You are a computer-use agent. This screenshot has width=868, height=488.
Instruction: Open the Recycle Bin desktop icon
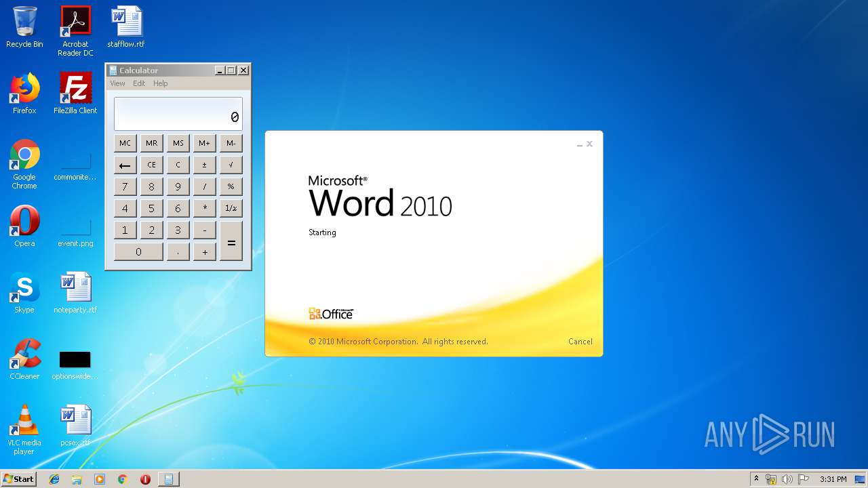(24, 27)
